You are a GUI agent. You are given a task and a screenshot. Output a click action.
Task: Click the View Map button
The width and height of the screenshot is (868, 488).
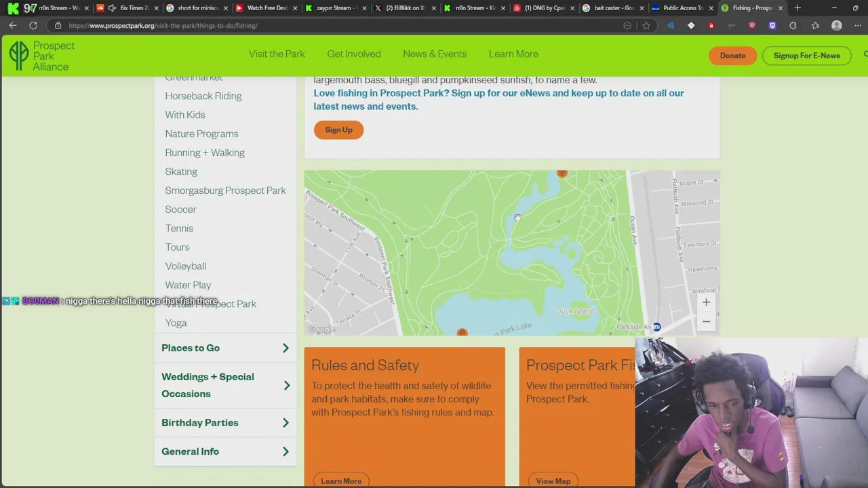(x=553, y=481)
